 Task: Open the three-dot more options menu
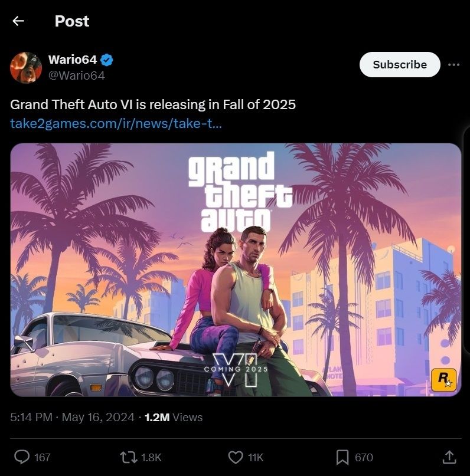[x=453, y=65]
